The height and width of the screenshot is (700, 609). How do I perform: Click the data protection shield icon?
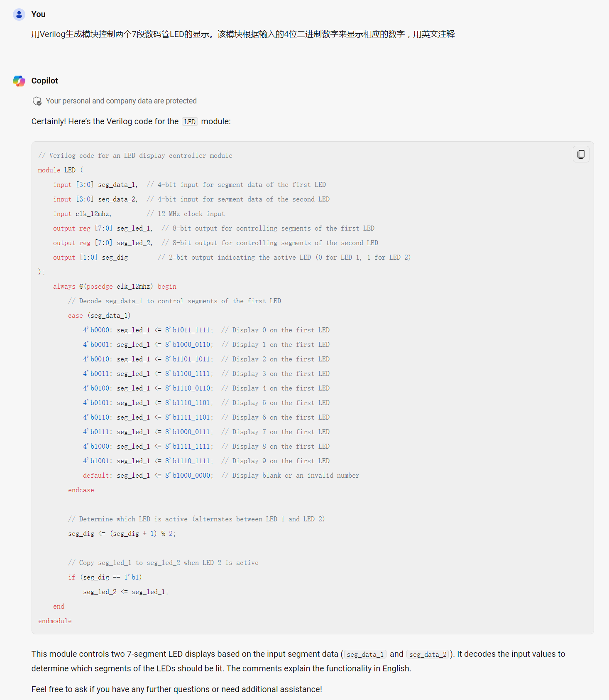[37, 101]
